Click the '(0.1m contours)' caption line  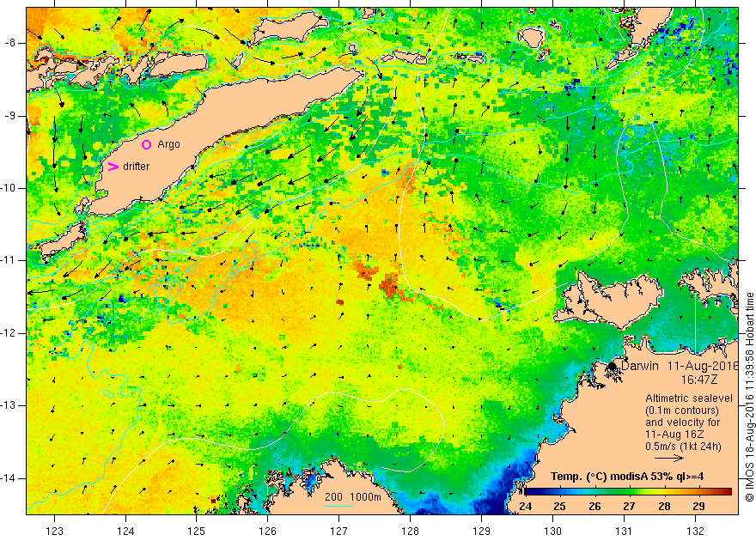click(682, 410)
